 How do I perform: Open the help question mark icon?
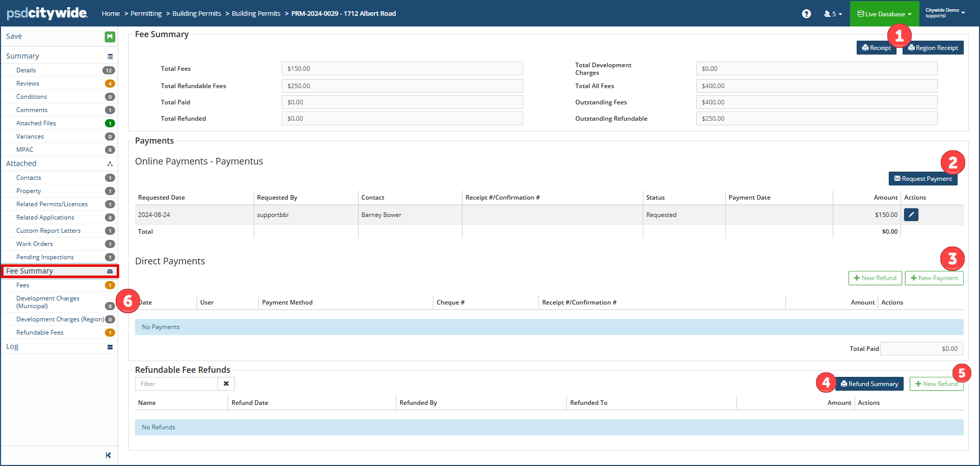[x=806, y=14]
